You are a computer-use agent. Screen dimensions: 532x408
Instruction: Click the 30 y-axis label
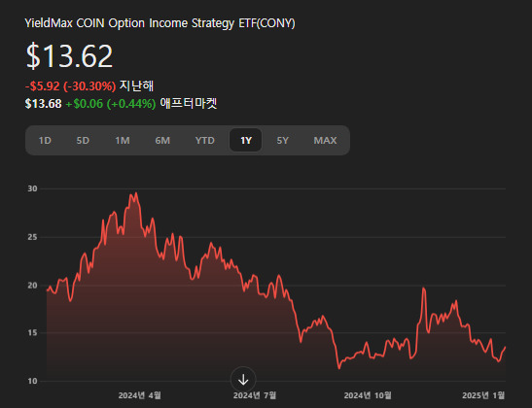click(32, 188)
